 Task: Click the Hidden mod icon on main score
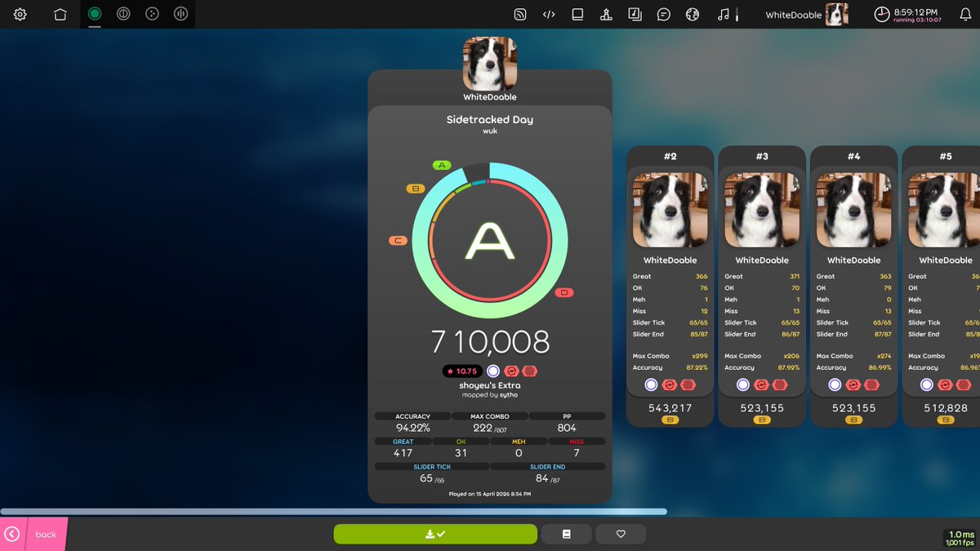tap(530, 371)
